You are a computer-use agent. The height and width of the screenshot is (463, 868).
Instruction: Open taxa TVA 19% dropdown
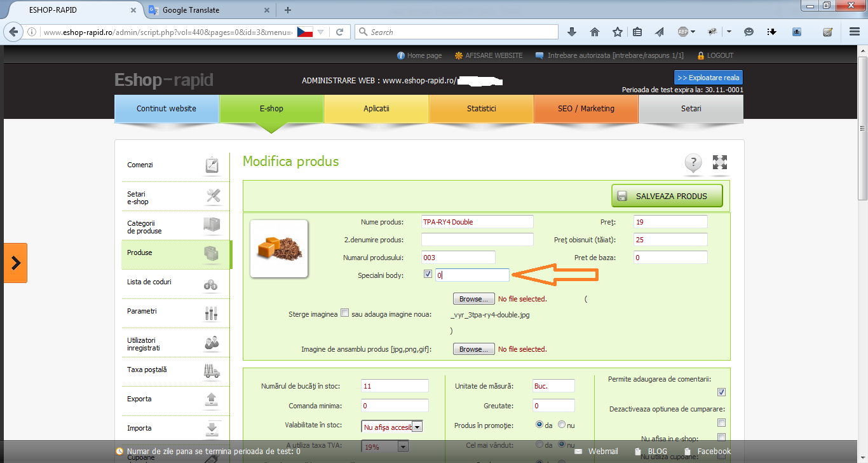point(384,447)
